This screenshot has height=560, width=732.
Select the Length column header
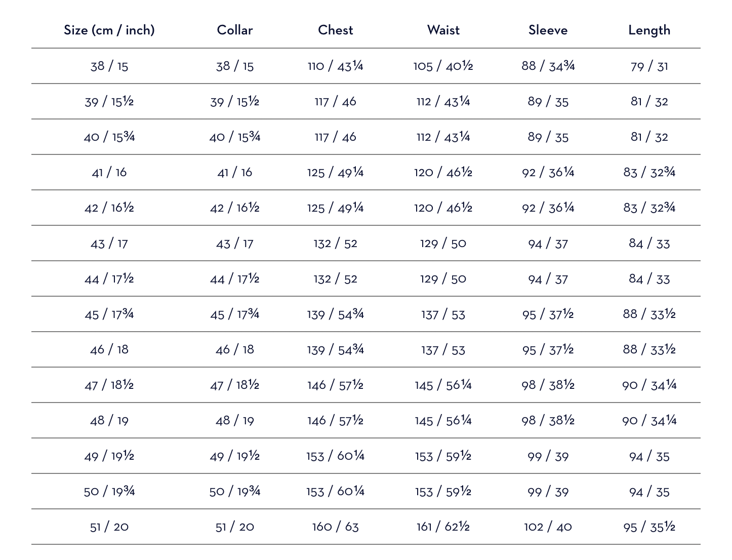[x=649, y=30]
